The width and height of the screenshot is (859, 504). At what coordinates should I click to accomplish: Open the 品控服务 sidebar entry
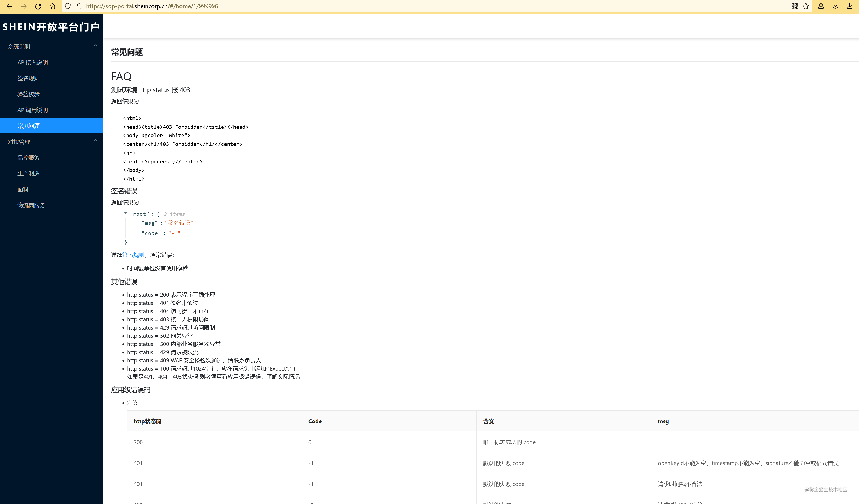[x=29, y=158]
